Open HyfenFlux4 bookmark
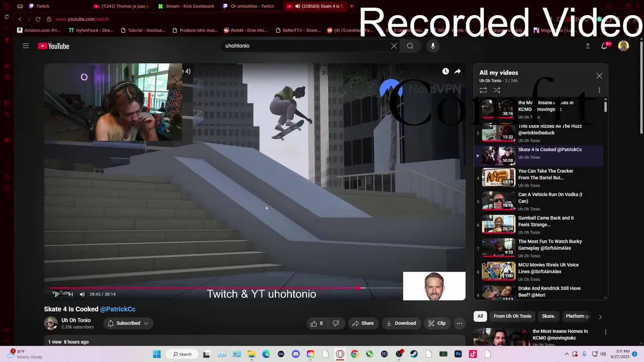 coord(91,30)
